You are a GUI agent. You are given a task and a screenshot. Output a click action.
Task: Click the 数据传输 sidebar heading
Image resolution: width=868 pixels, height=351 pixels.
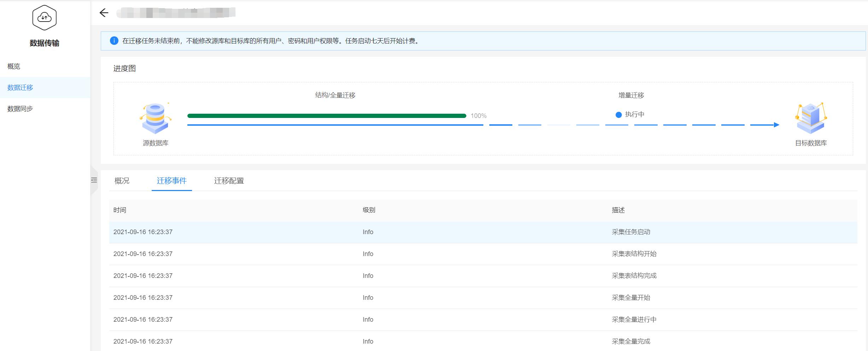click(x=45, y=43)
